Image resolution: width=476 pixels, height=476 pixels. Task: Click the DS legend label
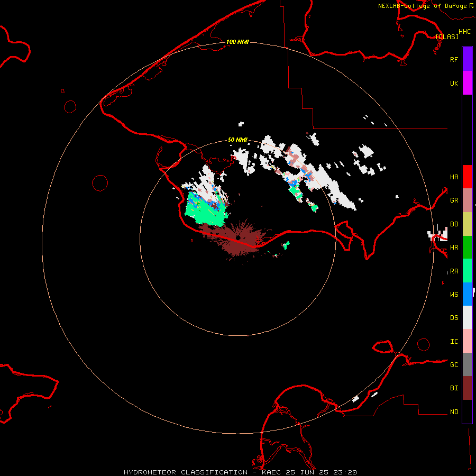[454, 317]
